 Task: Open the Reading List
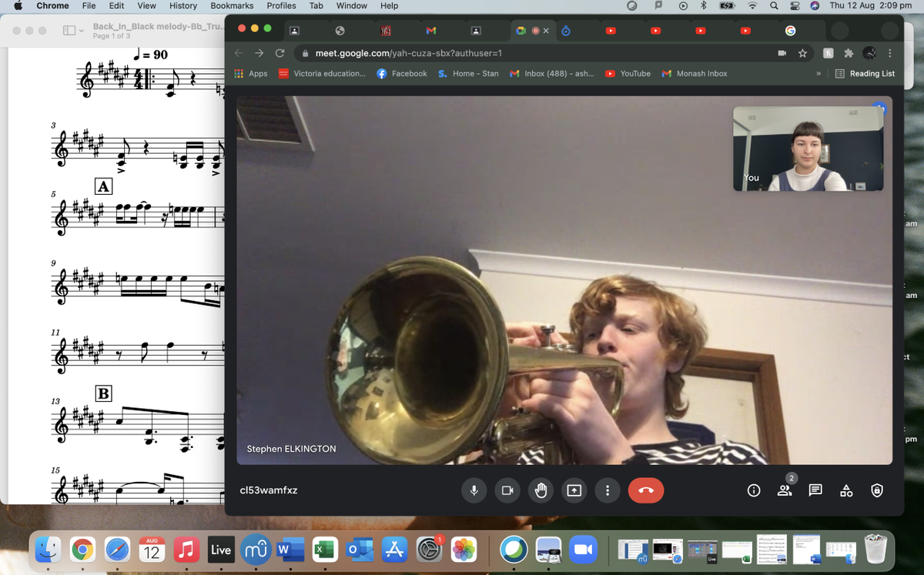tap(865, 74)
